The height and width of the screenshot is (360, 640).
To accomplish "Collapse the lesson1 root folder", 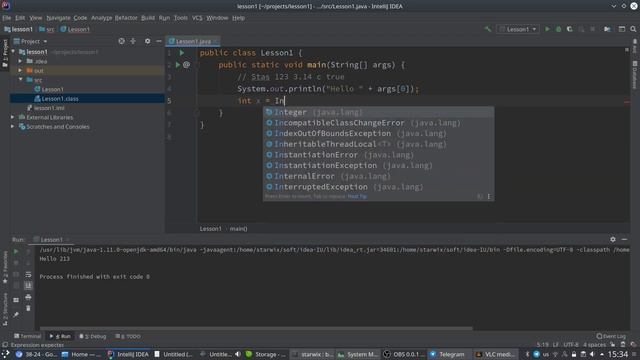I will click(13, 52).
